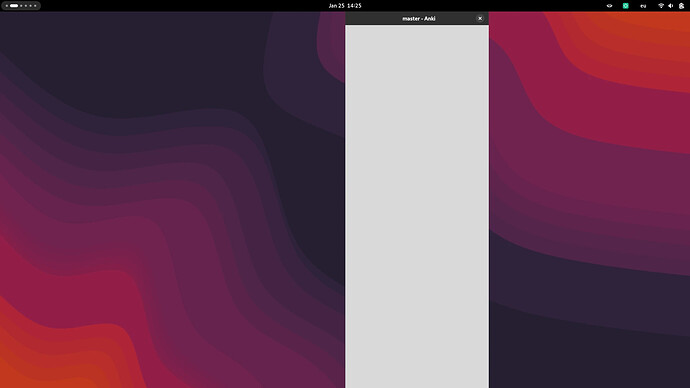Open the date and time clock menu
Viewport: 690px width, 388px height.
[345, 6]
